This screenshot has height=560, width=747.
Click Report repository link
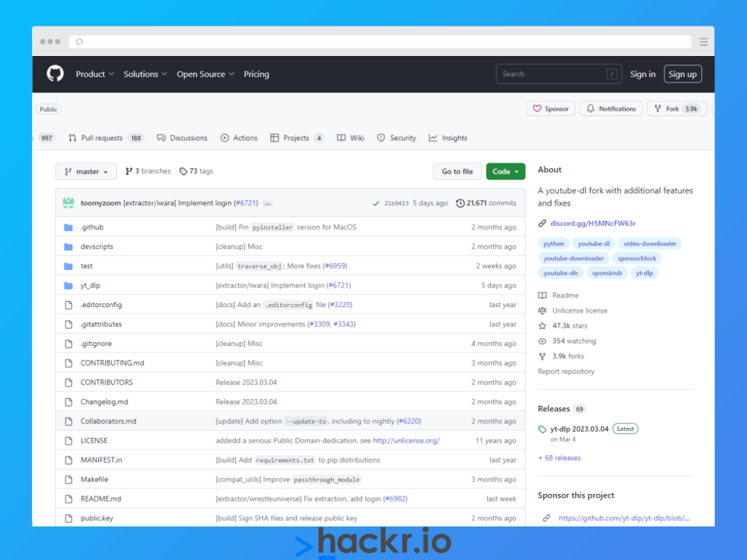(566, 372)
